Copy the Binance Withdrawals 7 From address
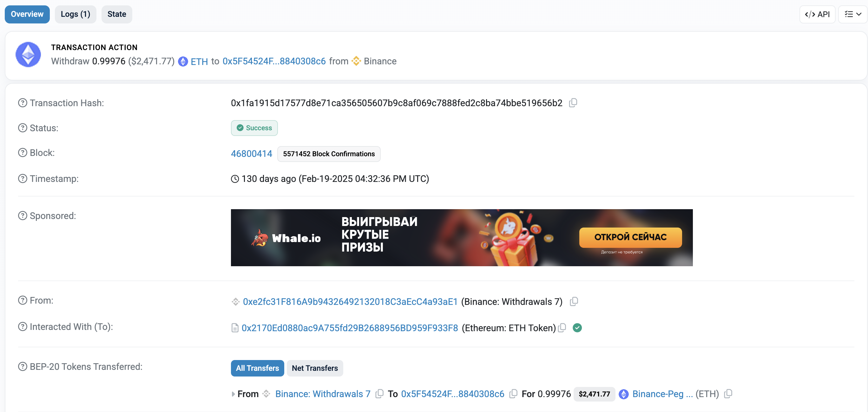This screenshot has height=412, width=868. (574, 302)
